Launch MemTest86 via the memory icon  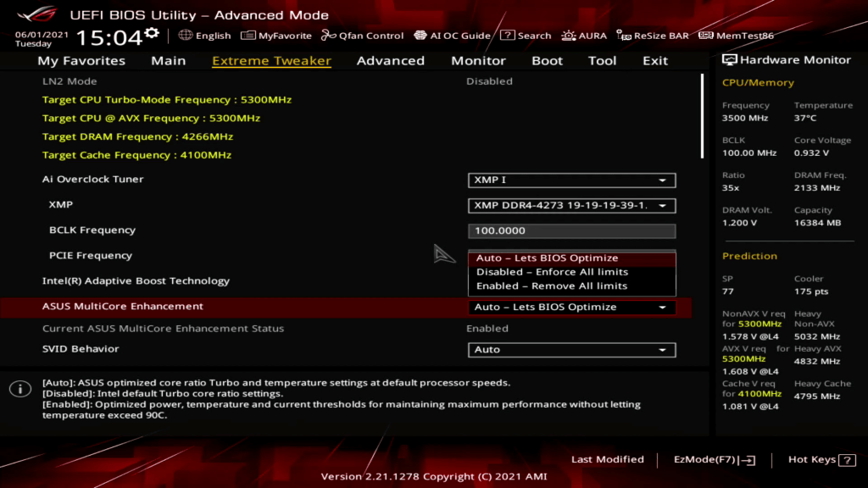point(706,36)
